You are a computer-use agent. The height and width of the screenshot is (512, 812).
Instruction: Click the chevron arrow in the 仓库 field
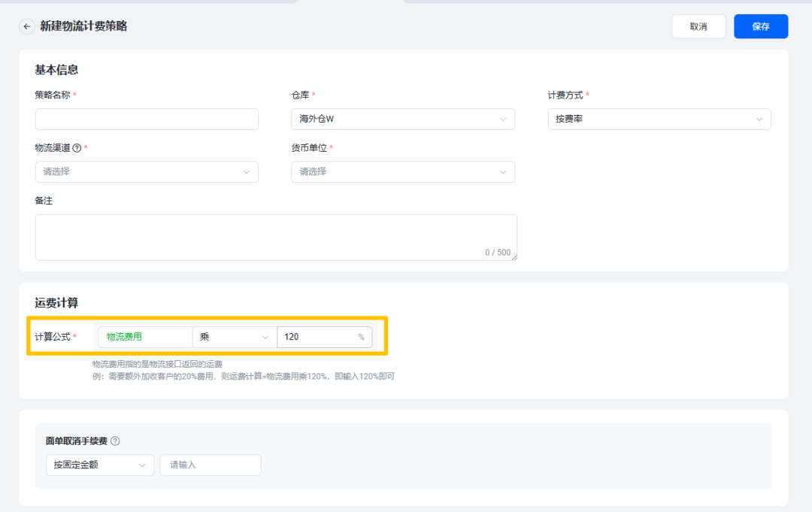[503, 120]
